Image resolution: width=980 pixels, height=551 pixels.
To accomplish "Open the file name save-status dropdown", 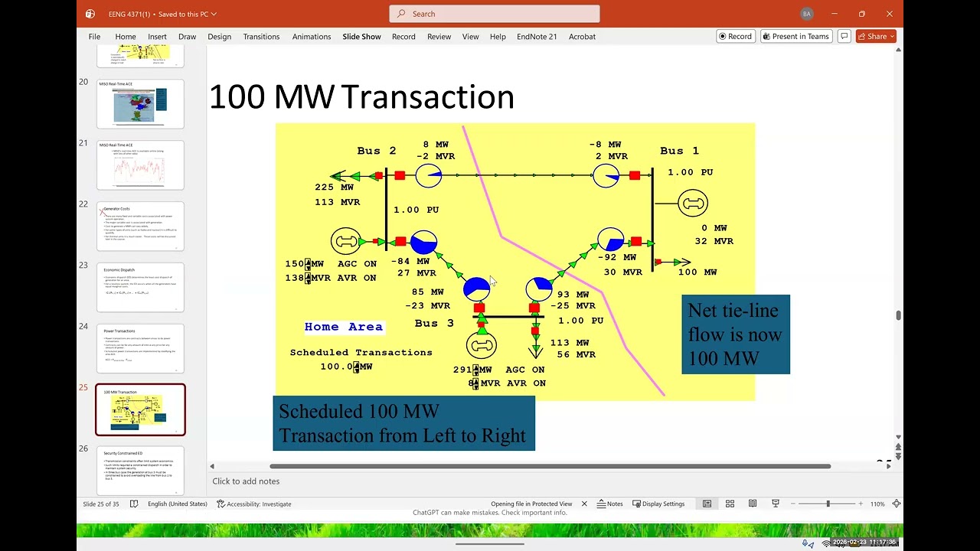I will click(162, 14).
